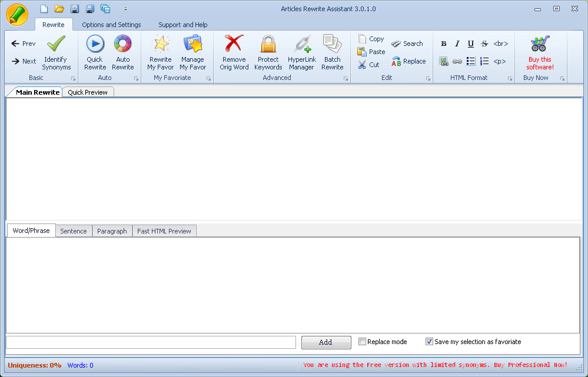The height and width of the screenshot is (377, 588).
Task: Expand the HTML Format group launcher
Action: tap(510, 79)
